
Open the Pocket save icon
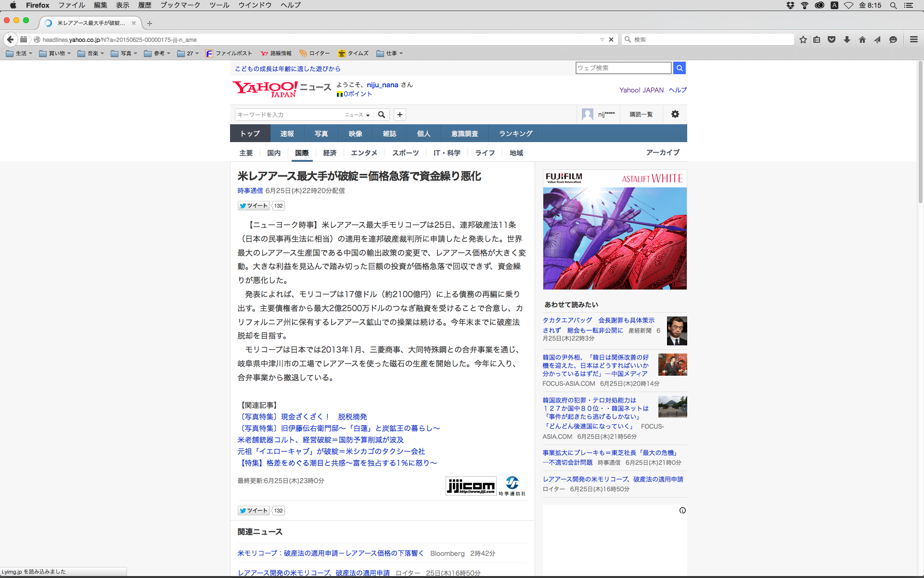click(832, 40)
